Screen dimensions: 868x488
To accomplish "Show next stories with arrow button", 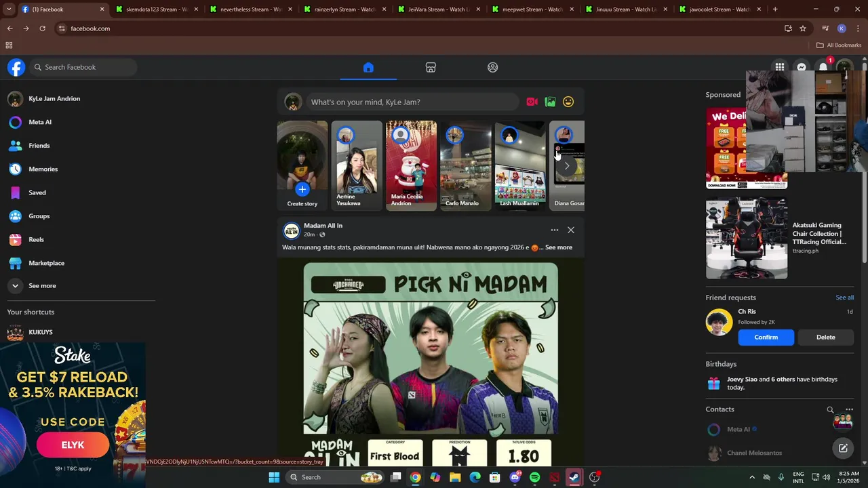I will tap(567, 165).
